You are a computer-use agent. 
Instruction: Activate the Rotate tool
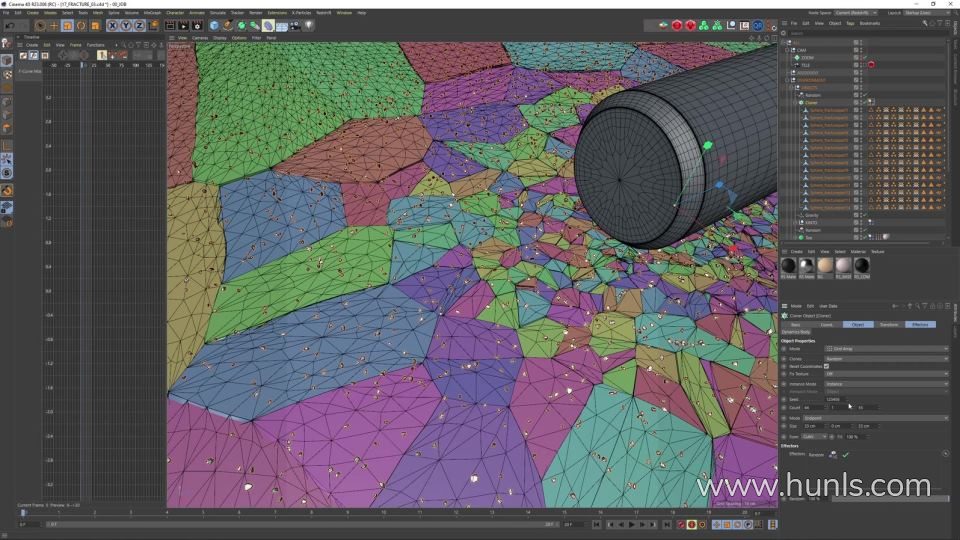81,26
